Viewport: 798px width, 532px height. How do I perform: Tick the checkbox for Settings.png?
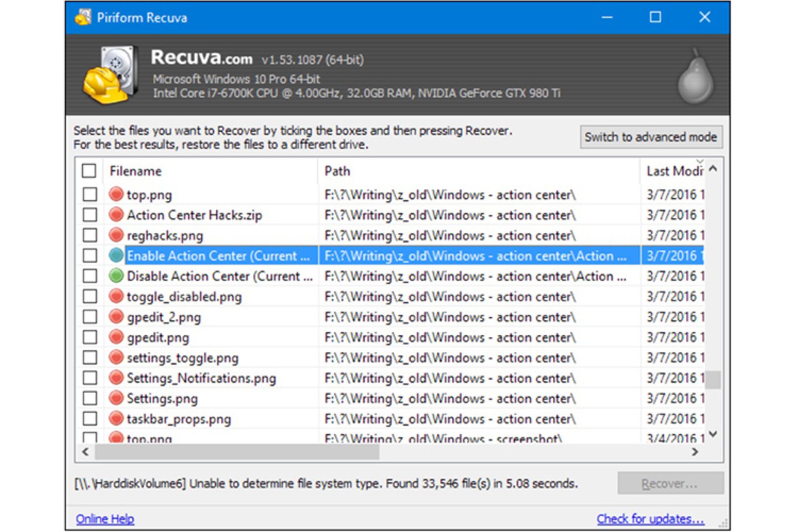point(89,398)
